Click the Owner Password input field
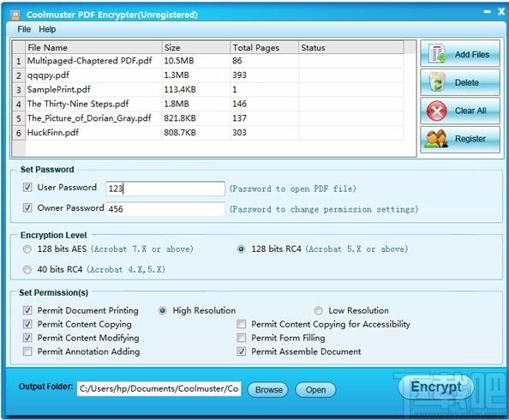 point(165,209)
